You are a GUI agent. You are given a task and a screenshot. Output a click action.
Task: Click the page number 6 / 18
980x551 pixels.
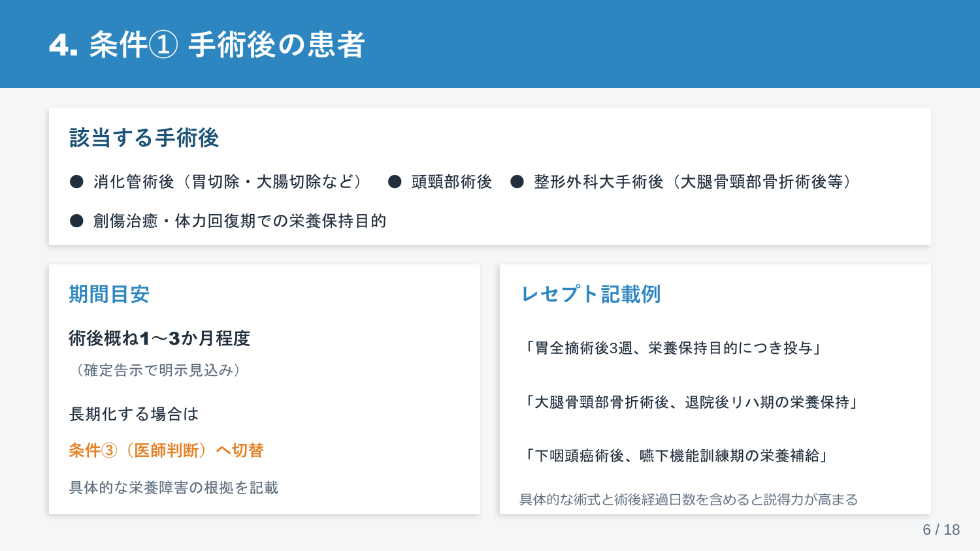(x=941, y=529)
